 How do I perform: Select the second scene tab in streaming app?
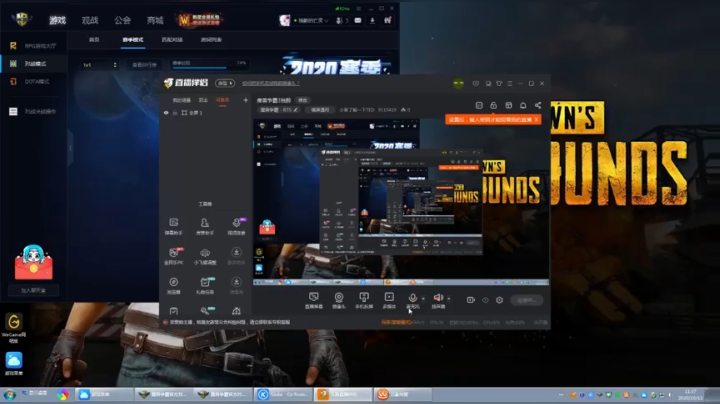coord(203,100)
